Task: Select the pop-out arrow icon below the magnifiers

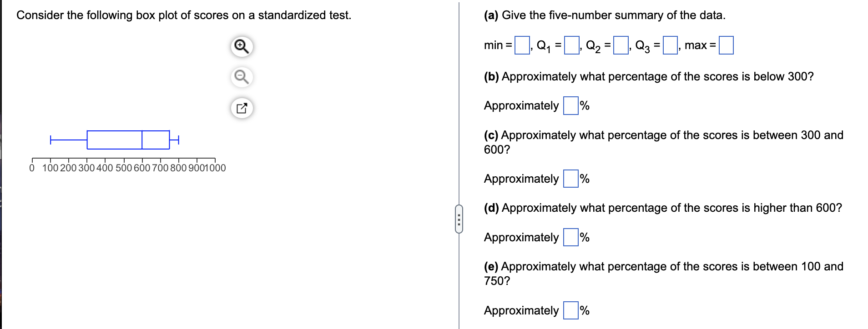Action: pyautogui.click(x=242, y=108)
